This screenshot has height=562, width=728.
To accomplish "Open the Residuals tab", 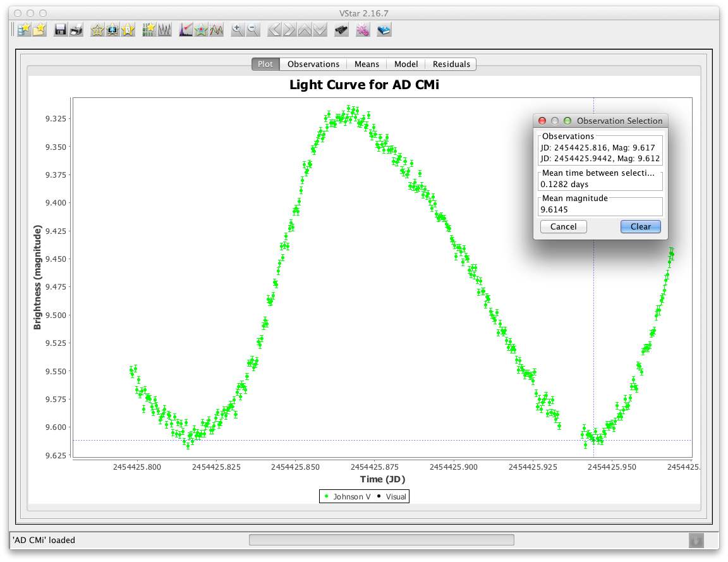I will (451, 64).
